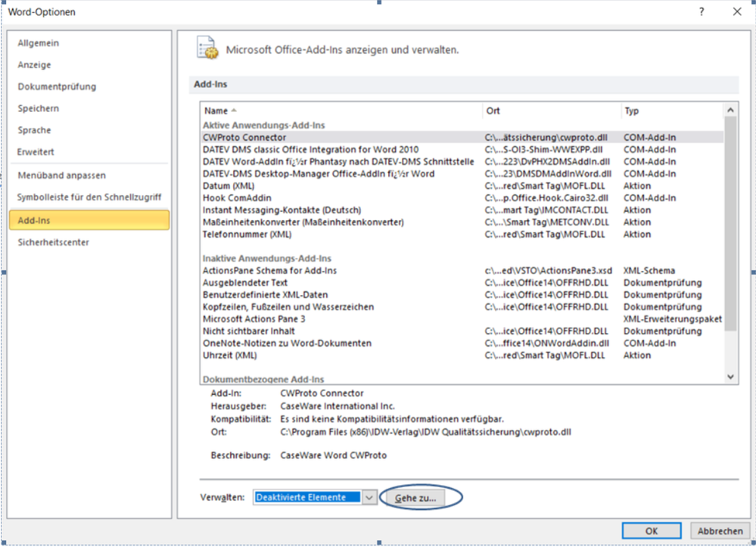Select Hook ComAddin entry

point(462,197)
